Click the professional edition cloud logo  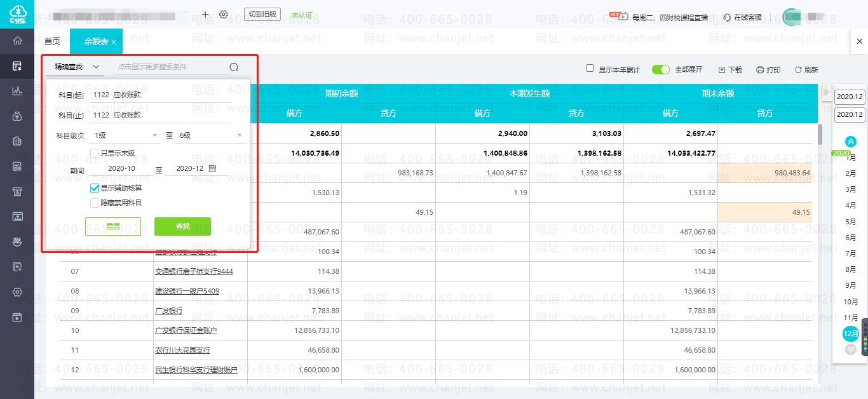point(17,14)
